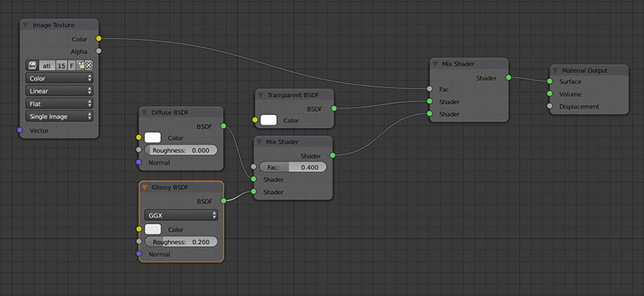Click Material Output Surface socket
644x296 pixels.
[x=550, y=81]
